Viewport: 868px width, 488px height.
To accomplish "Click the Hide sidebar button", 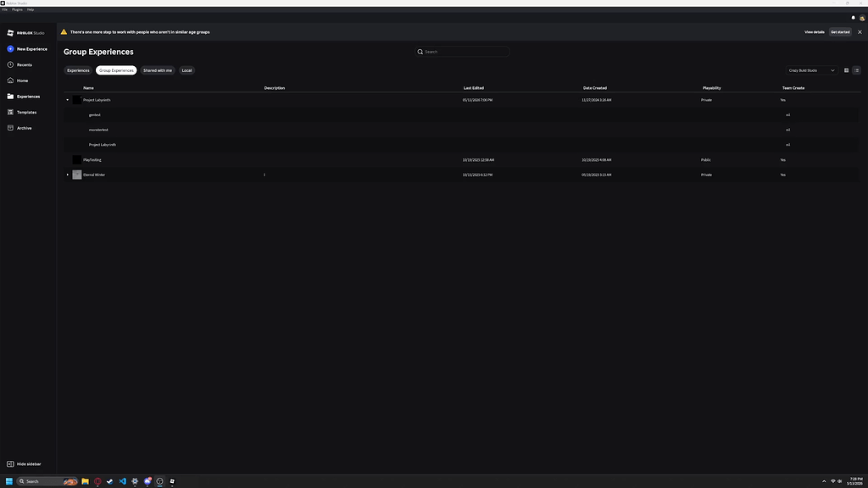I will pyautogui.click(x=24, y=464).
